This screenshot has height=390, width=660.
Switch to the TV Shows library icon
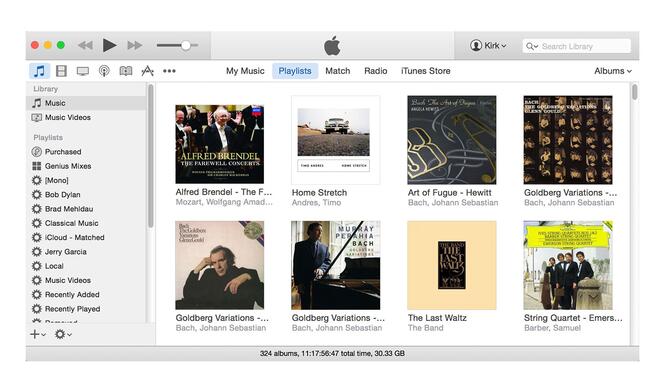83,71
